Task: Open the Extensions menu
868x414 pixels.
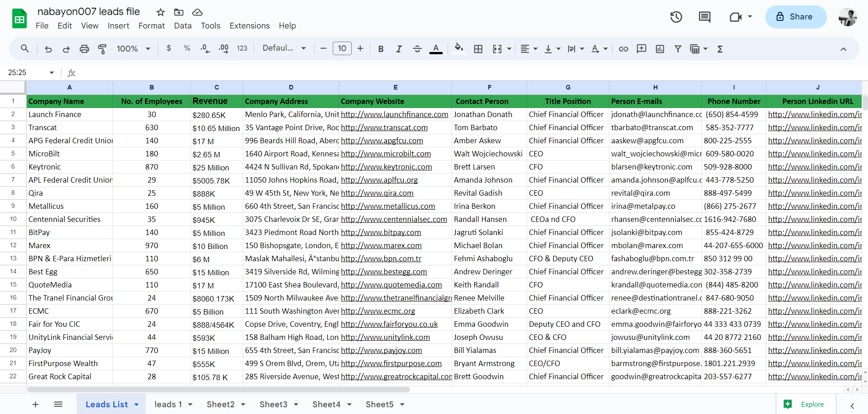Action: [249, 26]
